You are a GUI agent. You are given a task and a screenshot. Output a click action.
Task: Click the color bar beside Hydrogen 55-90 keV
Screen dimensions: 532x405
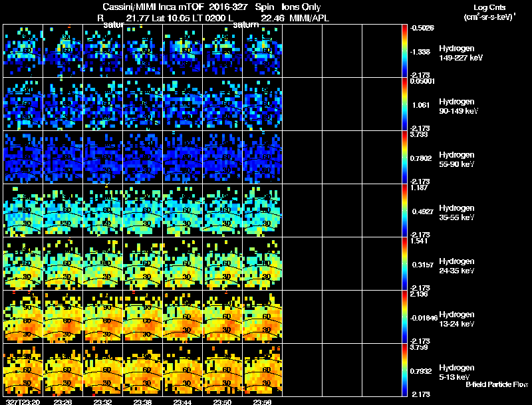pyautogui.click(x=404, y=158)
